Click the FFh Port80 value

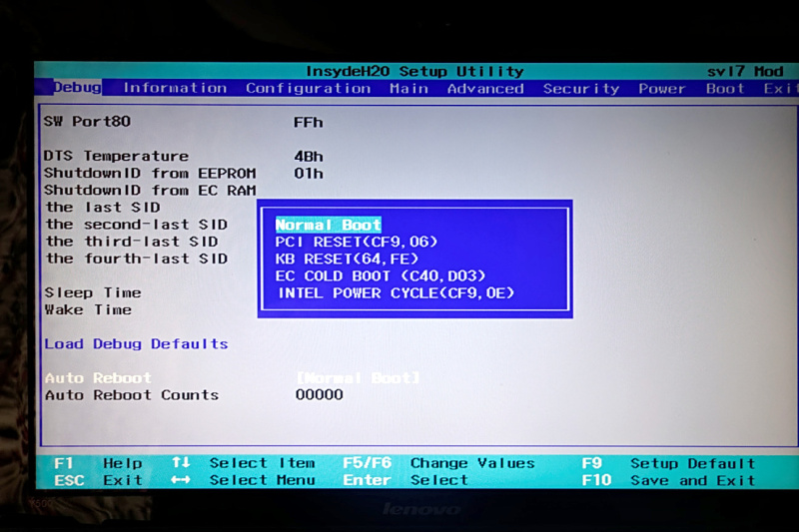(x=309, y=122)
